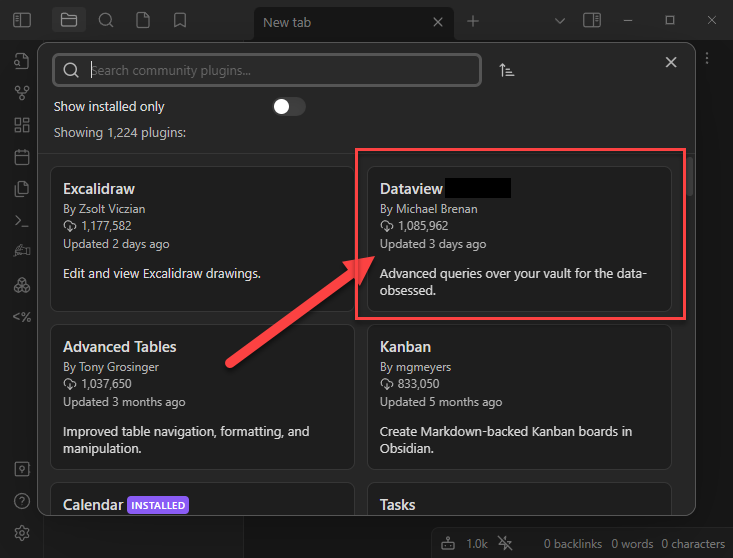Viewport: 733px width, 558px height.
Task: Open daily note calendar icon in ribbon
Action: pyautogui.click(x=22, y=157)
